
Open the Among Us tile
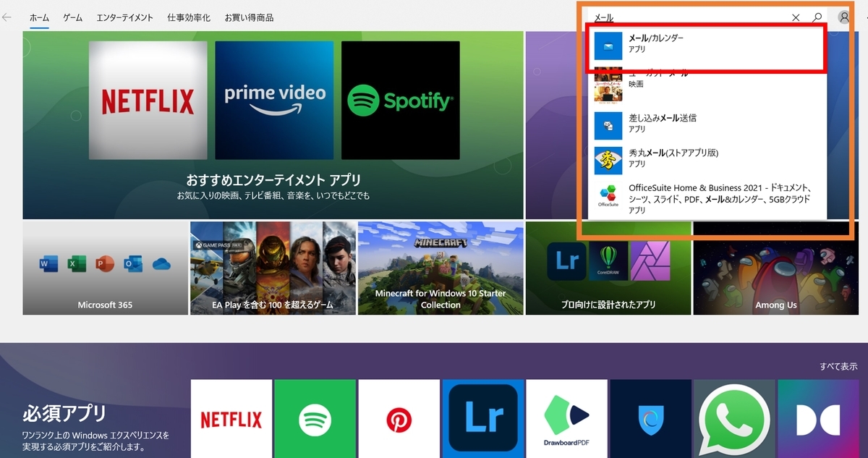pyautogui.click(x=776, y=268)
